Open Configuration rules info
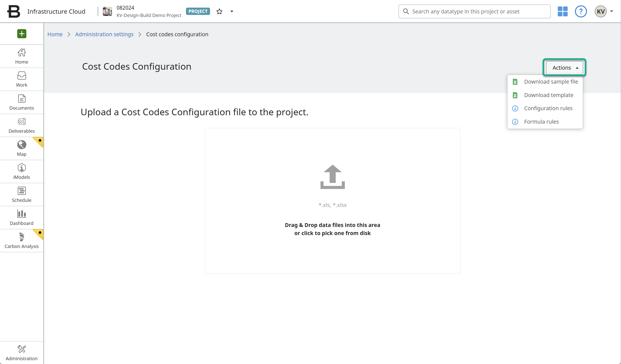This screenshot has width=621, height=364. coord(548,108)
